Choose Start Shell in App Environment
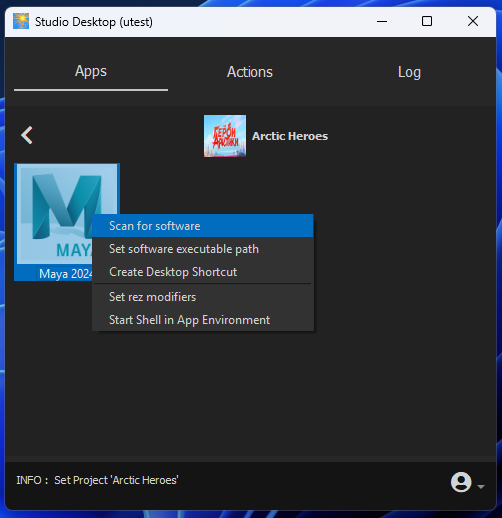The height and width of the screenshot is (518, 502). pyautogui.click(x=203, y=320)
